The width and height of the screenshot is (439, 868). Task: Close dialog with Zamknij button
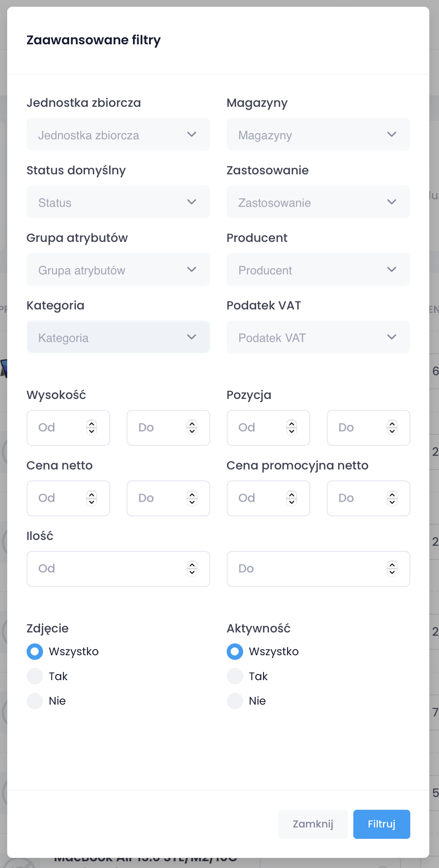point(313,824)
